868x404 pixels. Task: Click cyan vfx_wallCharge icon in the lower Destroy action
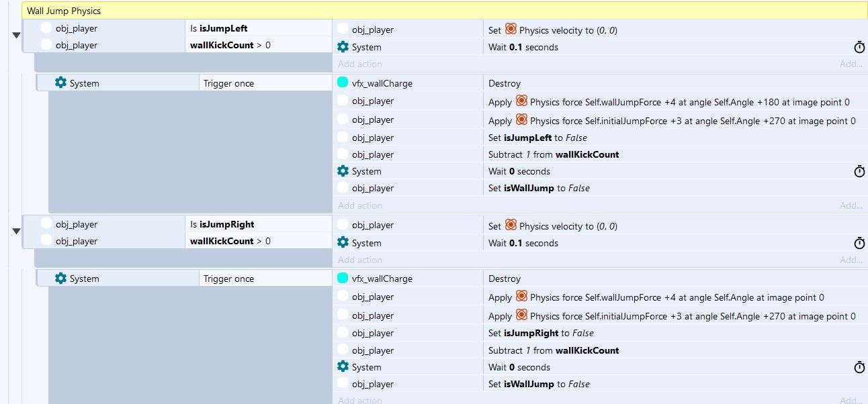(343, 279)
